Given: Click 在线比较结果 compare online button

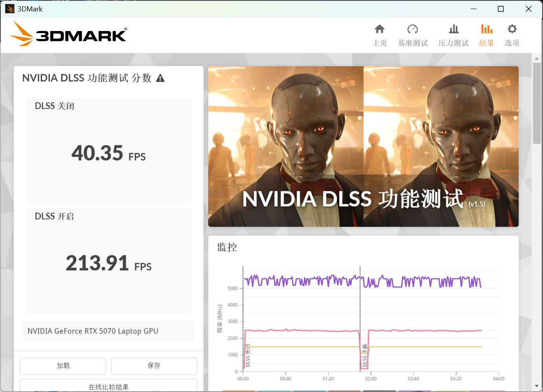Looking at the screenshot, I should [108, 385].
